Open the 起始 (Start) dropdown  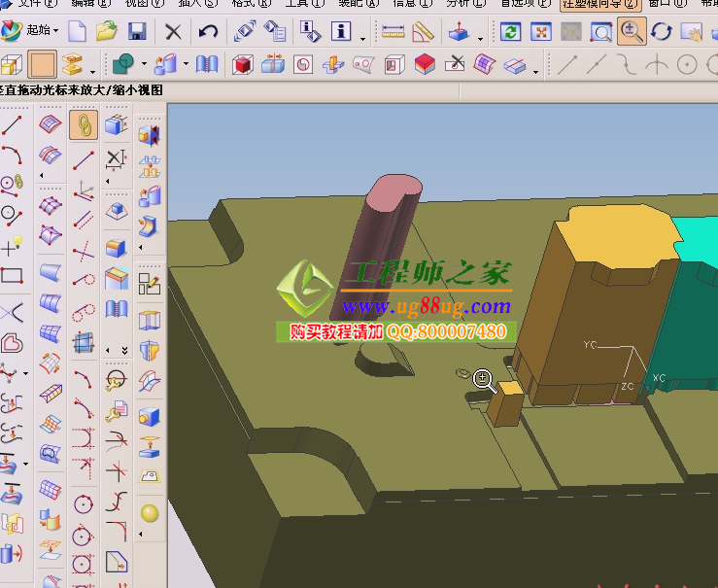(x=43, y=31)
